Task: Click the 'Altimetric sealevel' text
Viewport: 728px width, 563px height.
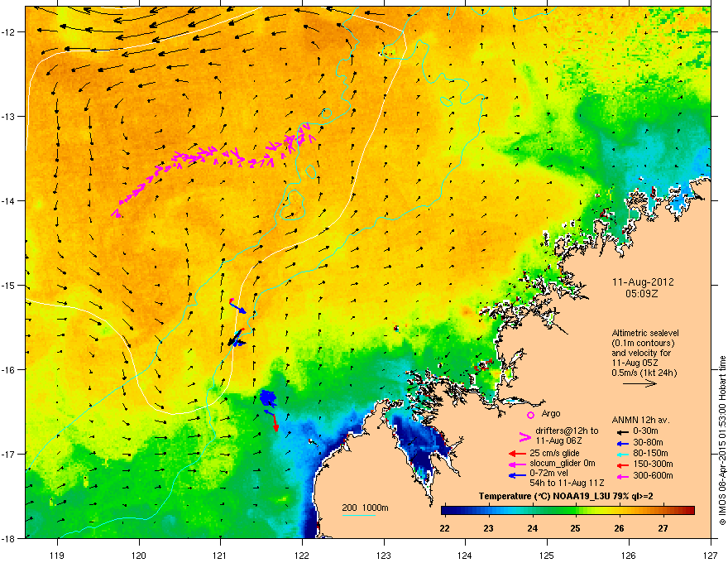Action: pyautogui.click(x=645, y=333)
